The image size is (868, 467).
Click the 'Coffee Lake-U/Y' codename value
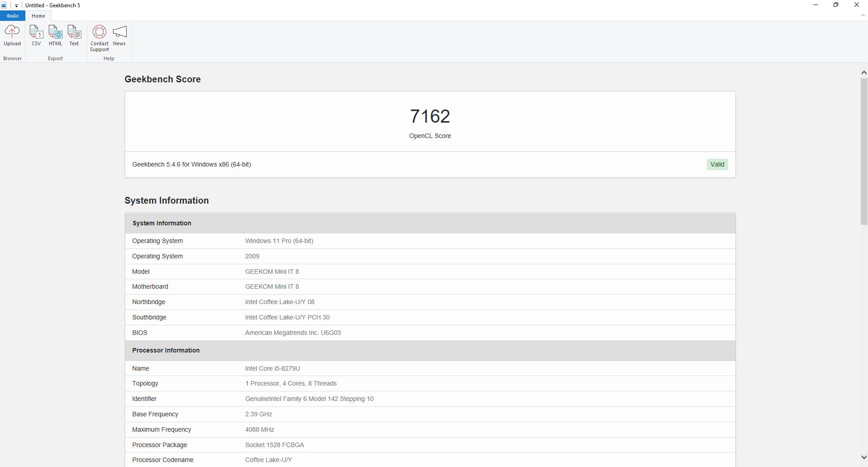click(x=269, y=460)
